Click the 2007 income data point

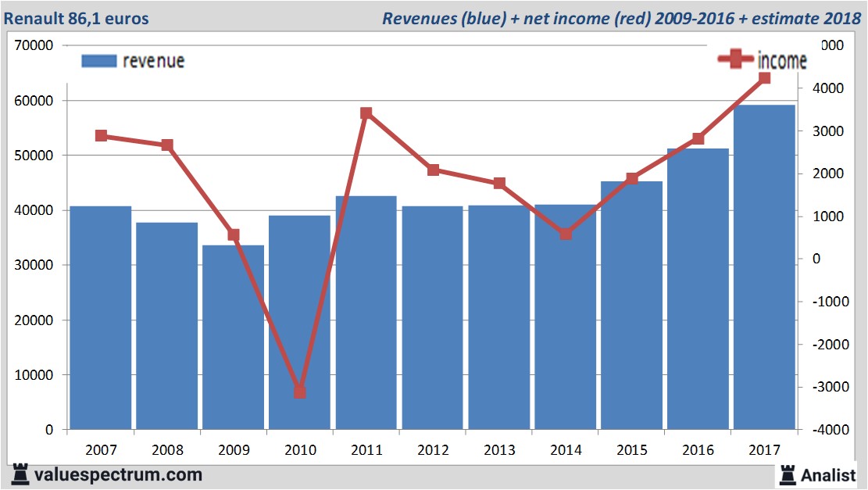[x=101, y=136]
